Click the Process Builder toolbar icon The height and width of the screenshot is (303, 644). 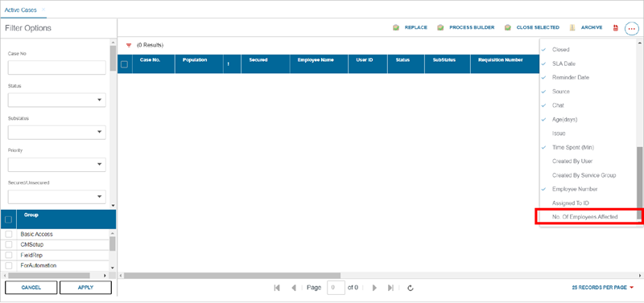(440, 27)
